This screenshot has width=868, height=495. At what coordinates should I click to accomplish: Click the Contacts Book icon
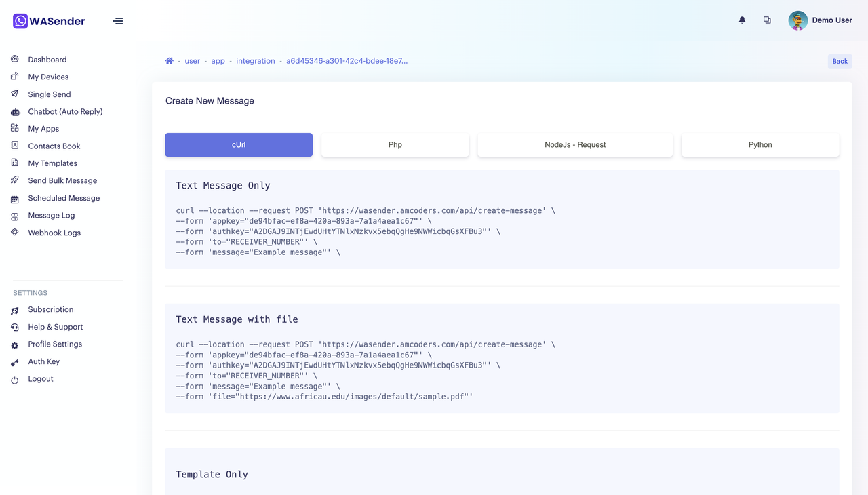coord(15,146)
